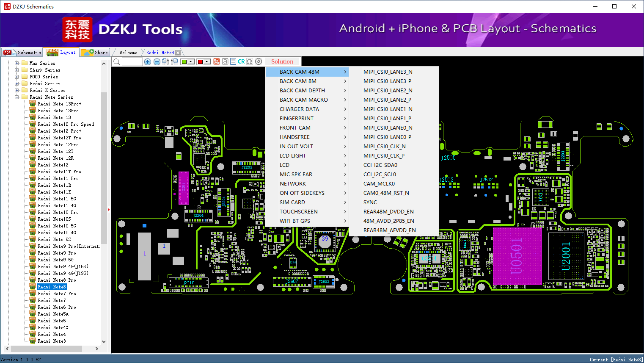Select Redmi Note11 5G in the tree

point(57,199)
